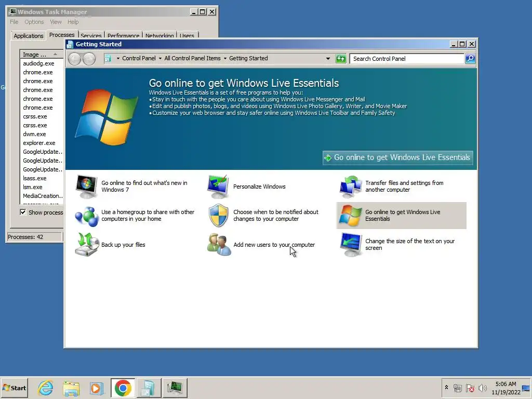Click Control Panel in the breadcrumb

139,58
